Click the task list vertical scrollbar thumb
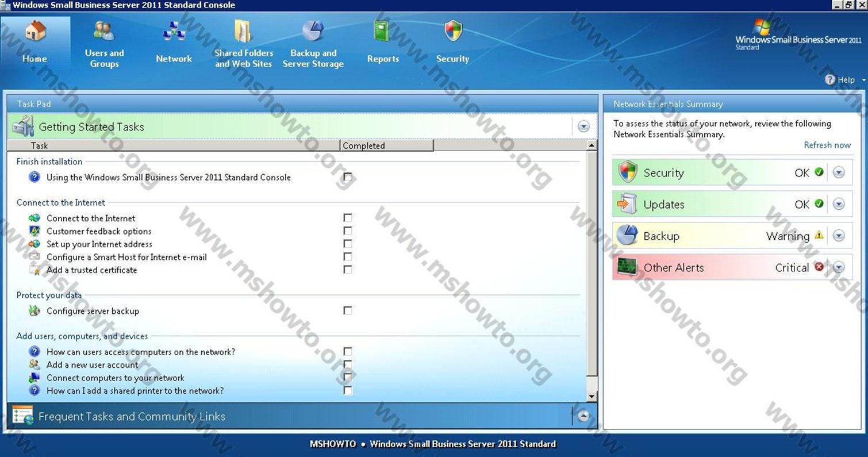Viewport: 868px width, 457px height. (592, 264)
